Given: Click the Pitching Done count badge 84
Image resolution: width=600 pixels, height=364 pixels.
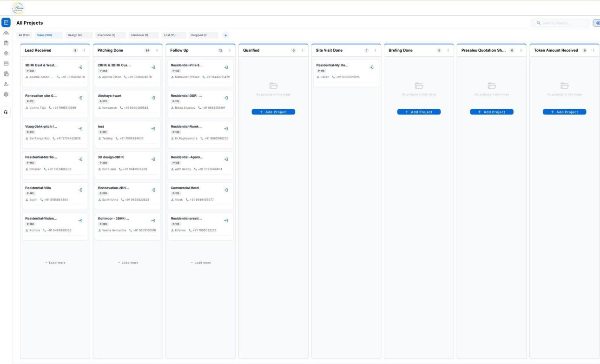Looking at the screenshot, I should (x=148, y=50).
